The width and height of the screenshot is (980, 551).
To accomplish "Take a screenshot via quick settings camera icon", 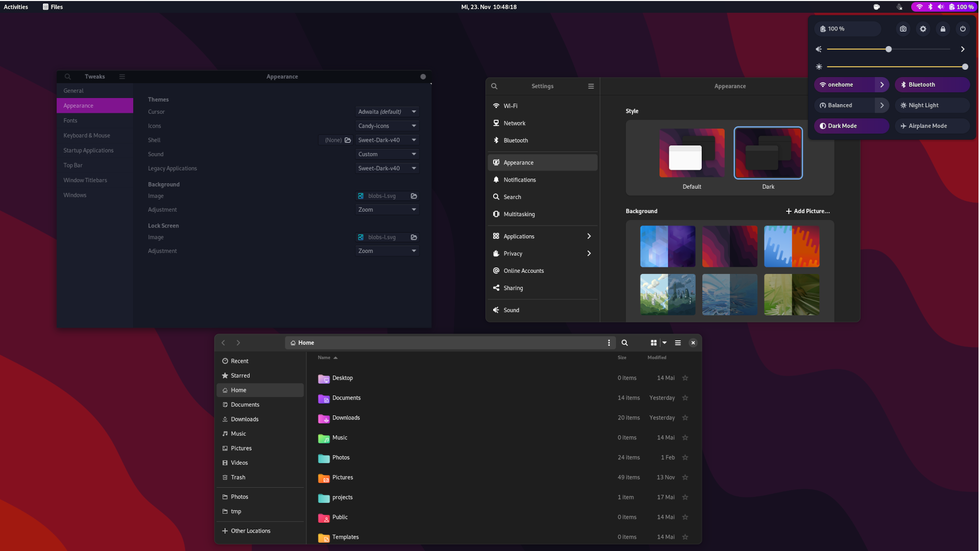I will pos(903,29).
